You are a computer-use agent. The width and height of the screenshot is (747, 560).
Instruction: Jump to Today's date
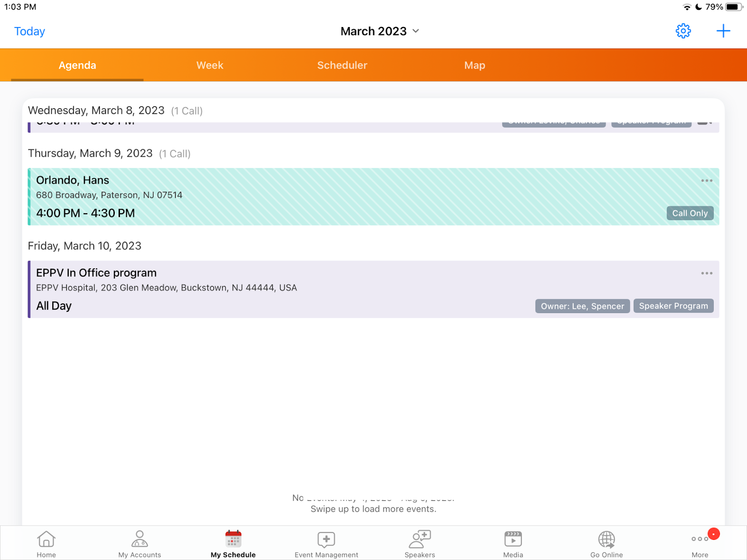29,31
